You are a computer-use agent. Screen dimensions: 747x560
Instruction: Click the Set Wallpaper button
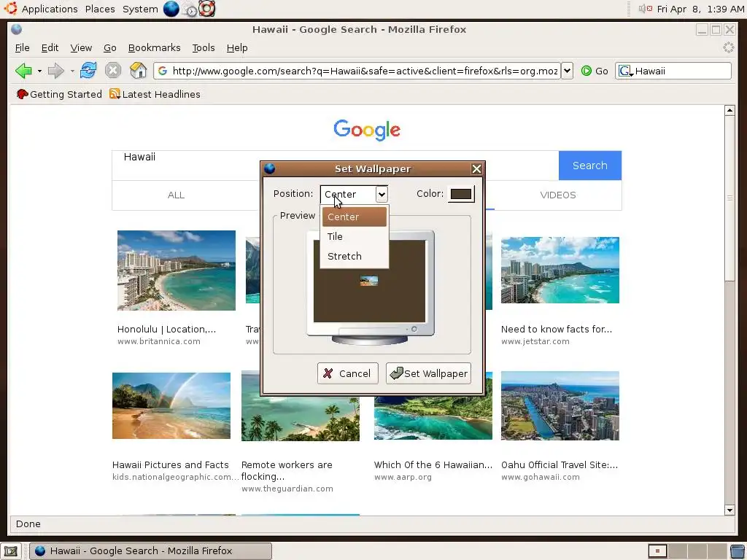(428, 373)
